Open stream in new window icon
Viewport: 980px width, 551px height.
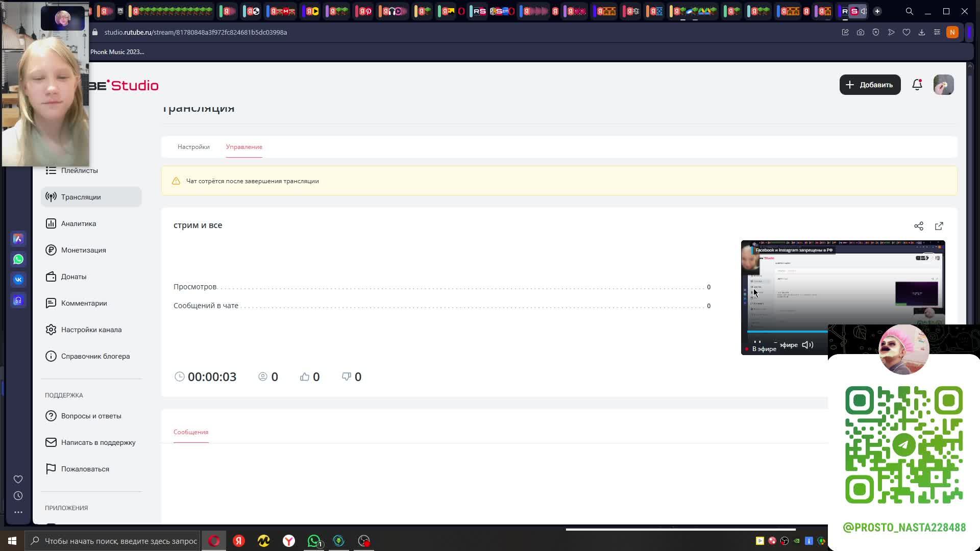939,226
